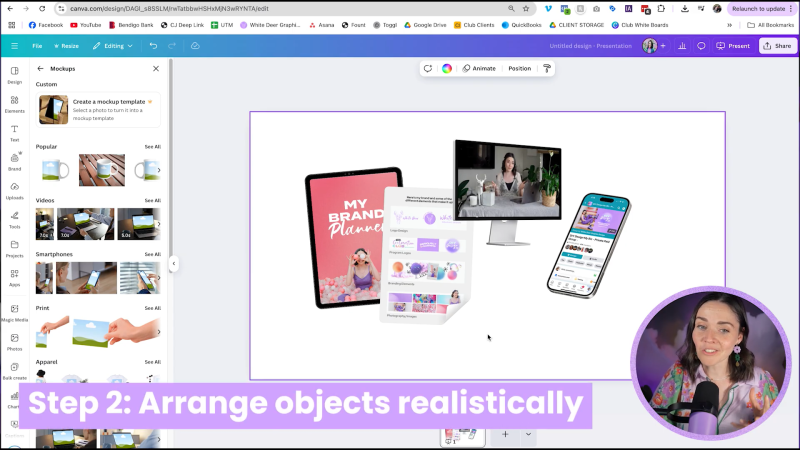Screen dimensions: 800x450
Task: Click the hamburger main menu icon
Action: click(14, 46)
